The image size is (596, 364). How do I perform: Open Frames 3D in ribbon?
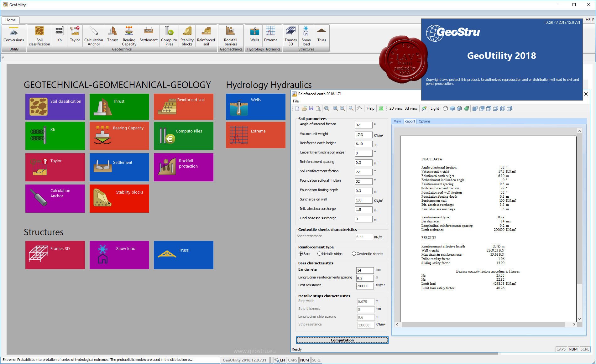(x=291, y=36)
